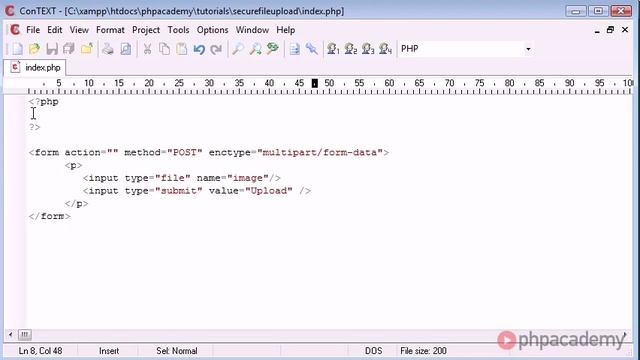Viewport: 640px width, 360px height.
Task: Click the Paste clipboard icon
Action: click(x=182, y=49)
